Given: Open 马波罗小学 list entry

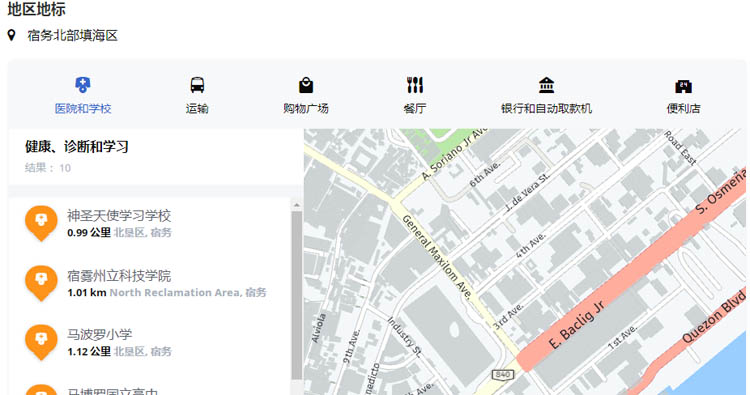Looking at the screenshot, I should (149, 342).
